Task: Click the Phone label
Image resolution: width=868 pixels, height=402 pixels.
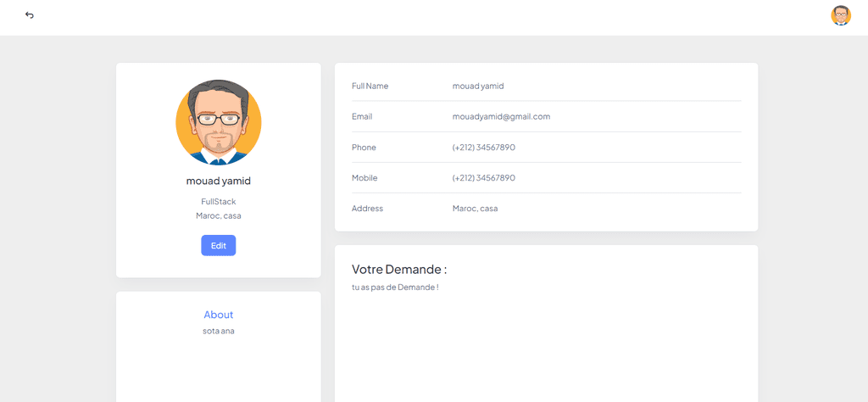Action: click(364, 148)
